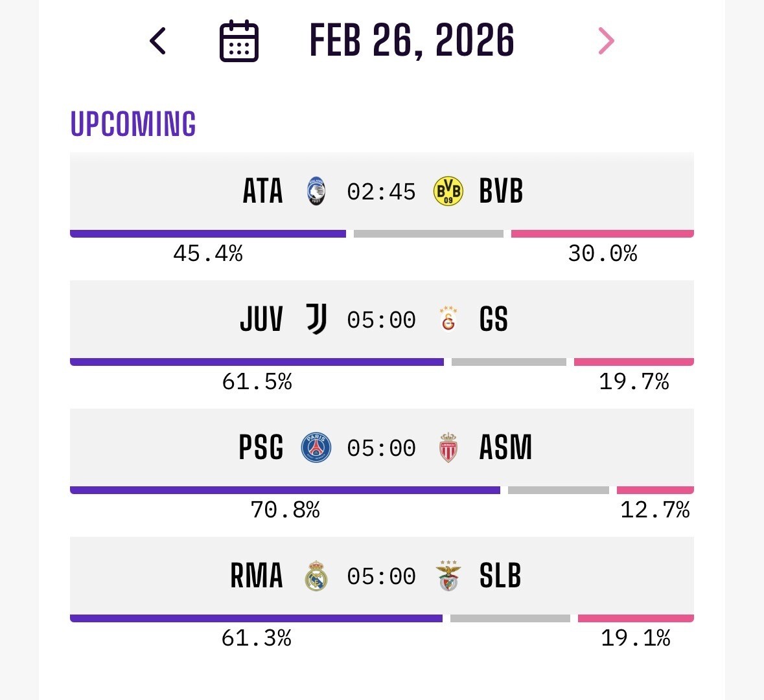
Task: Click the Galatasaray club crest
Action: click(x=448, y=319)
